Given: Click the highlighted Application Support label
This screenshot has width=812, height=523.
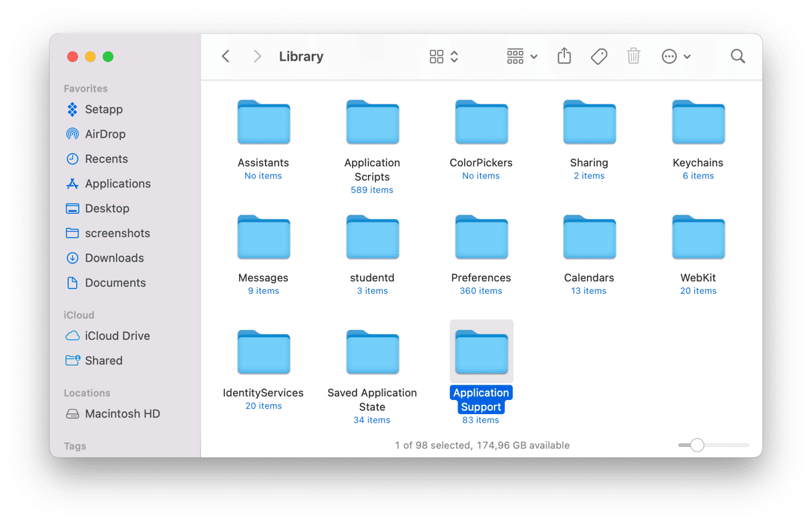Looking at the screenshot, I should [x=481, y=400].
